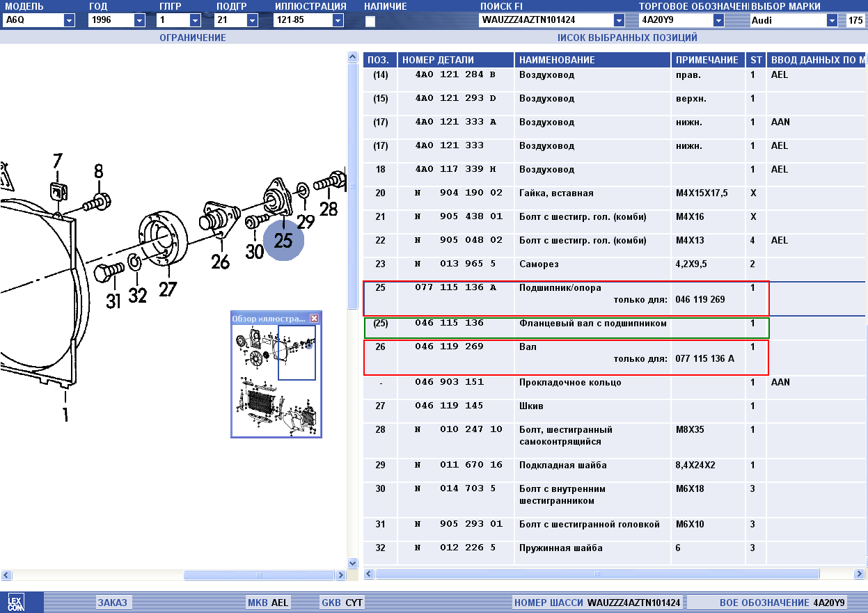Screen dimensions: 868x613
Task: Click highlighted part callout 25 in diagram
Action: (x=283, y=241)
